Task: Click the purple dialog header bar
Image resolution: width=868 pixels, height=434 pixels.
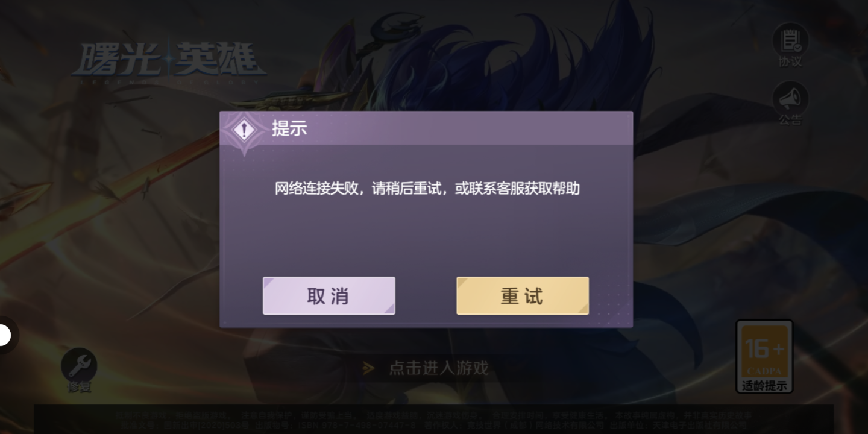Action: coord(427,128)
